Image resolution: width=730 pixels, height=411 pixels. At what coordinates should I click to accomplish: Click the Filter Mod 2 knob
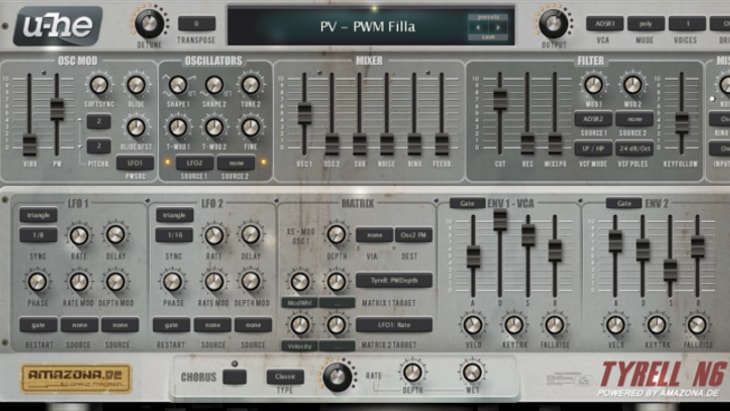click(633, 85)
